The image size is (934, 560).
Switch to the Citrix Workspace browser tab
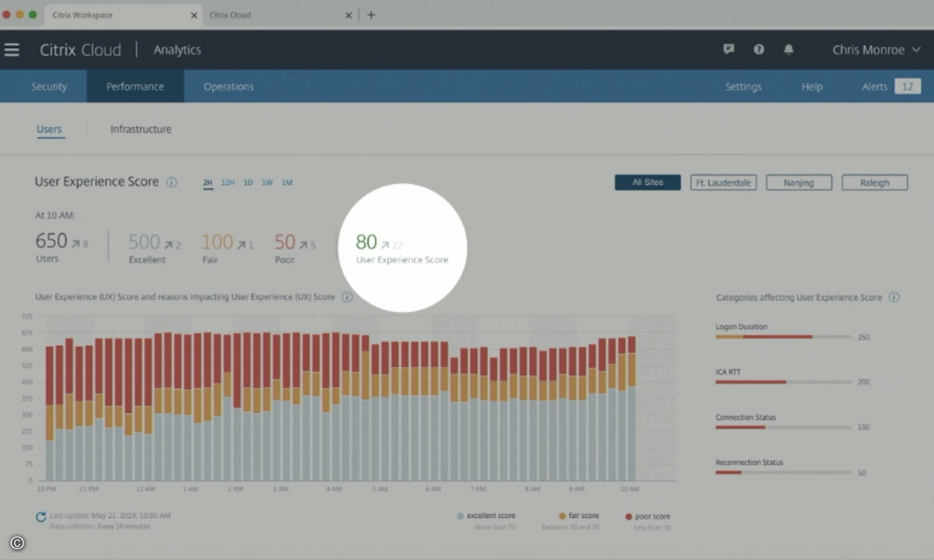tap(124, 15)
